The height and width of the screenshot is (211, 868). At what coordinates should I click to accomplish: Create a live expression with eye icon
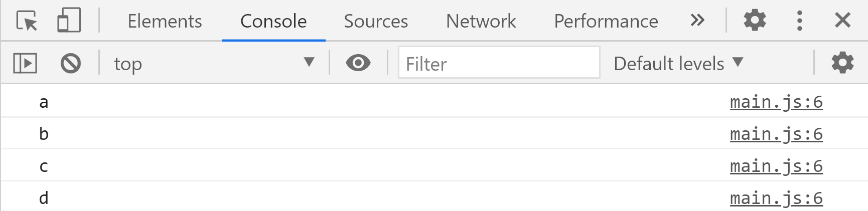[x=358, y=63]
